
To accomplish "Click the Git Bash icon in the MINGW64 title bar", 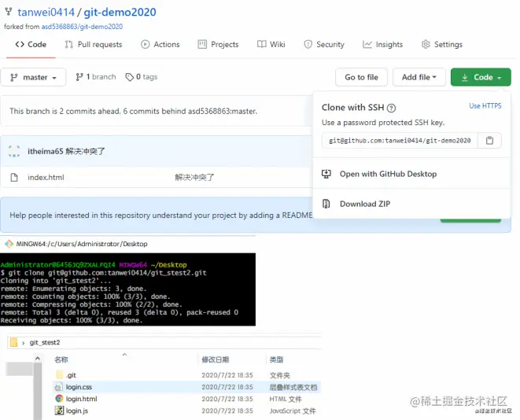I will [x=9, y=244].
